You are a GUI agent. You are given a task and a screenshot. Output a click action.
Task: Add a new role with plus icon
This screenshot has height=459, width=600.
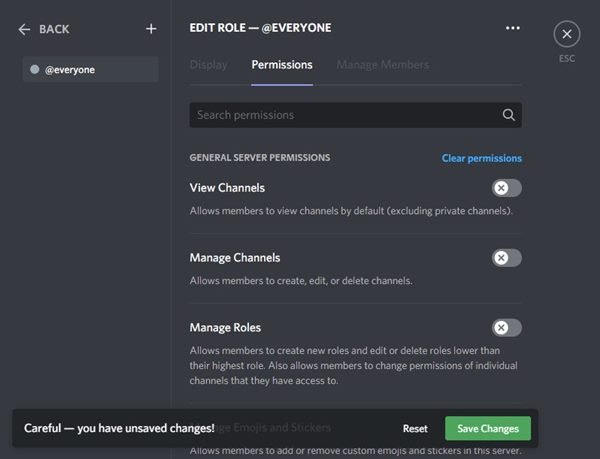click(x=151, y=29)
